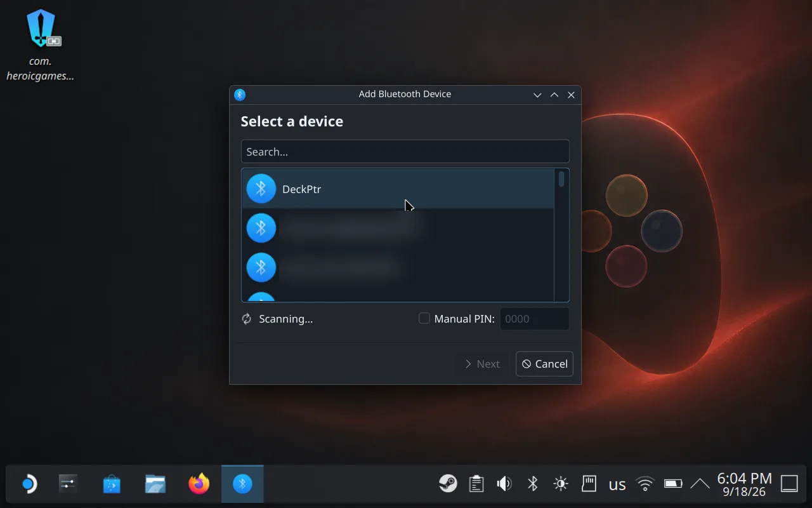Select the DeckPtr Bluetooth device

click(x=398, y=189)
